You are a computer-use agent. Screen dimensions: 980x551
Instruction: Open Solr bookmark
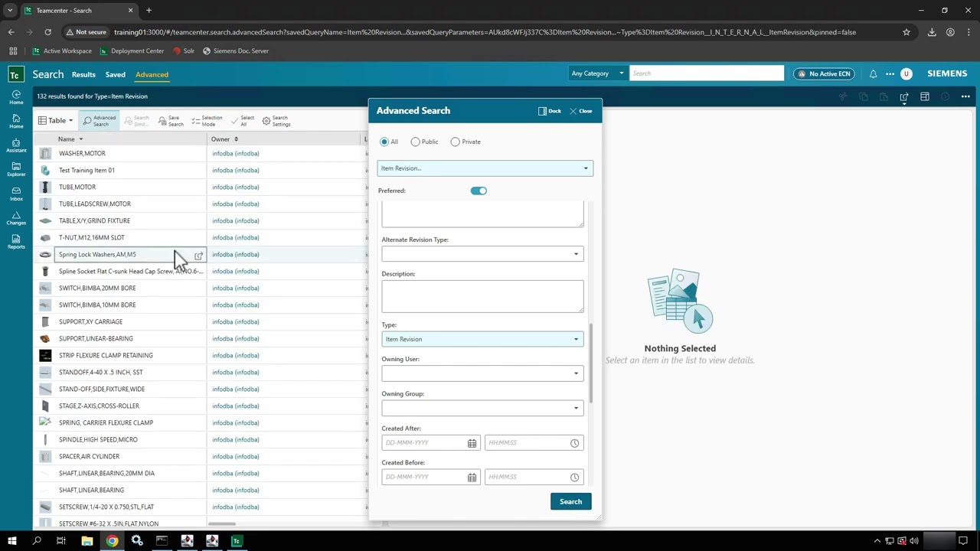click(184, 51)
